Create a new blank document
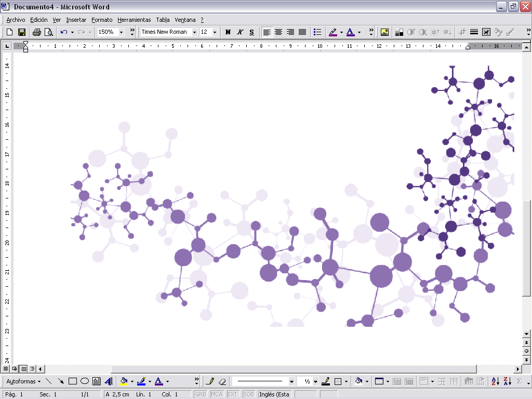 pos(9,32)
